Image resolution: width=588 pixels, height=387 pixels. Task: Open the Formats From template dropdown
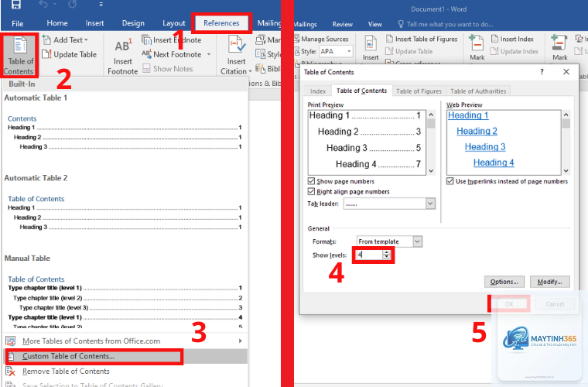(x=417, y=241)
